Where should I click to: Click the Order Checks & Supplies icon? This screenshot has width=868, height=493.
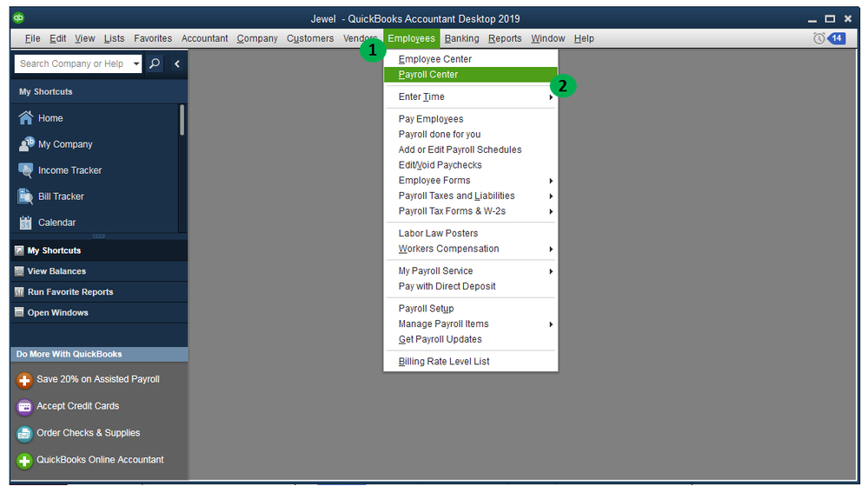[x=24, y=434]
